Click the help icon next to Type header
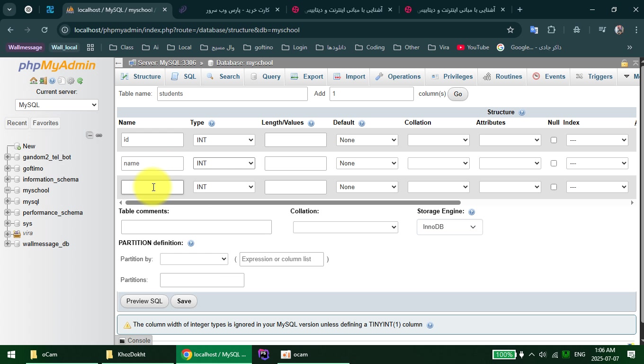 point(212,123)
